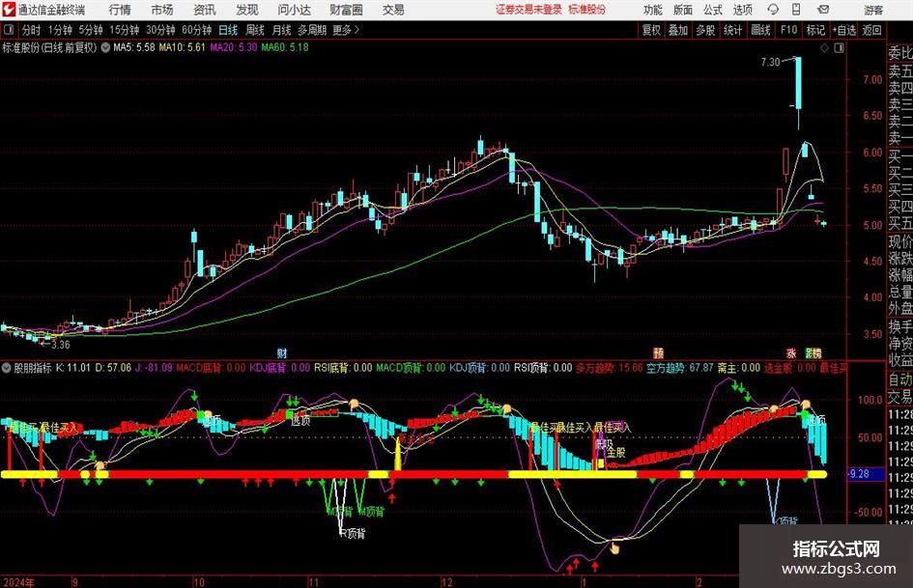Select the 日线 daily period
The width and height of the screenshot is (913, 588).
click(228, 30)
